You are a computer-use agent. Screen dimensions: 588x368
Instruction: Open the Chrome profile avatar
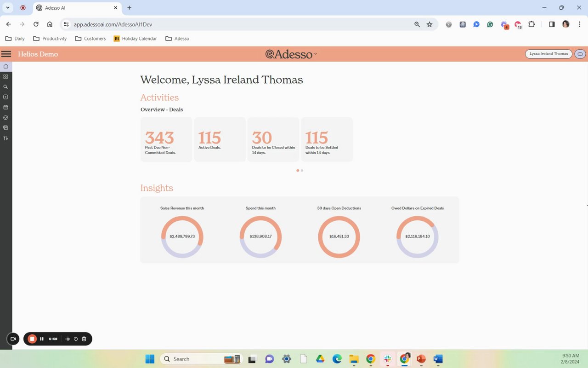pos(565,24)
